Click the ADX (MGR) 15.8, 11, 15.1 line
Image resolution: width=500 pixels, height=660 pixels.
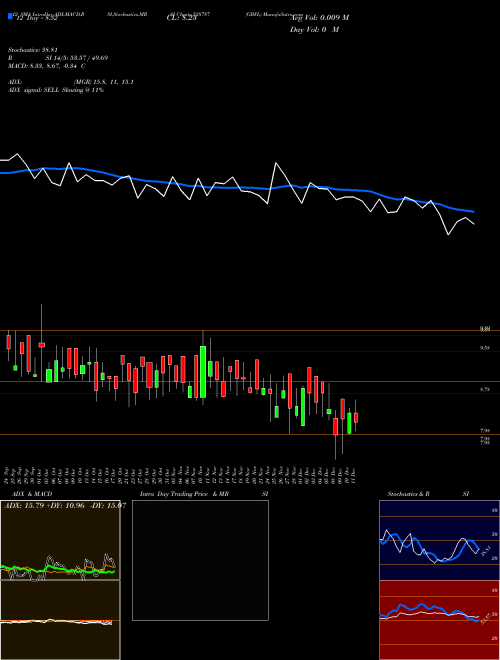pyautogui.click(x=71, y=82)
